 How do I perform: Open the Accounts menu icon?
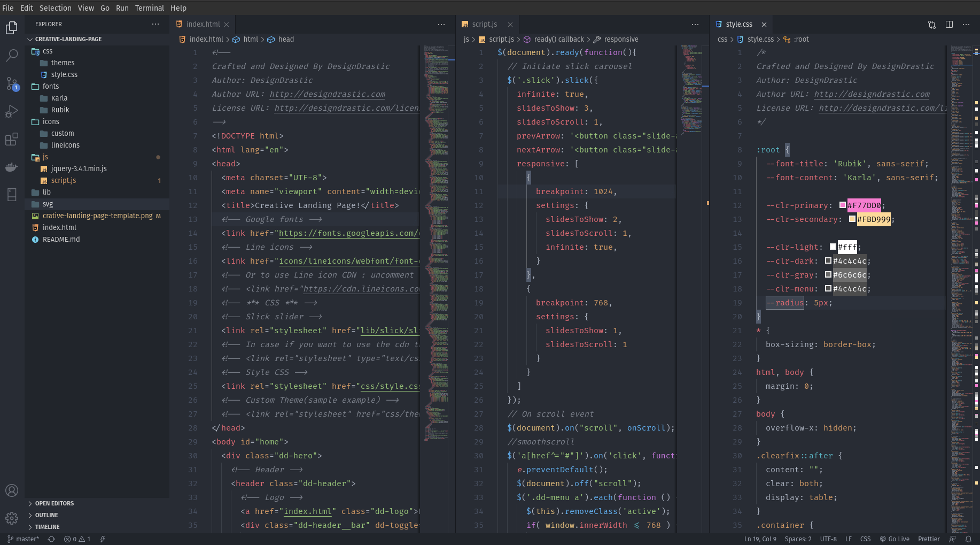click(x=12, y=490)
